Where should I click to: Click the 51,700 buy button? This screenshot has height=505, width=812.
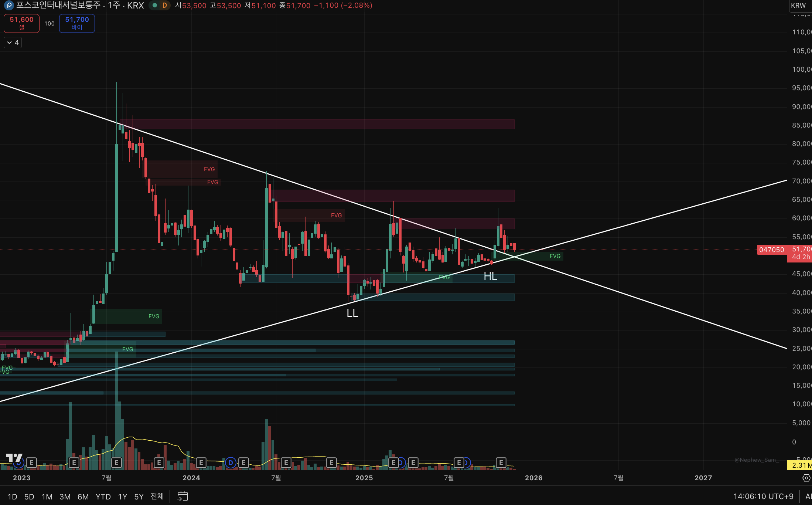77,23
